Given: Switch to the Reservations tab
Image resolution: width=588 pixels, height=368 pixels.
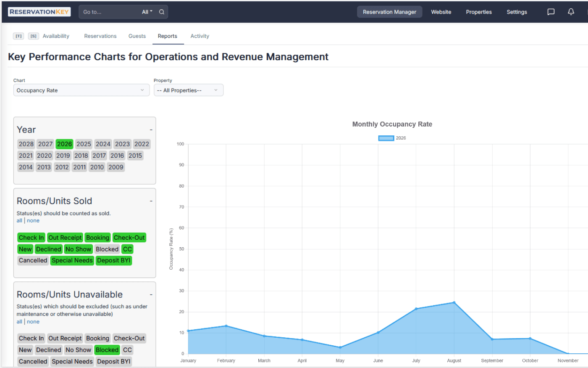Looking at the screenshot, I should pyautogui.click(x=100, y=36).
